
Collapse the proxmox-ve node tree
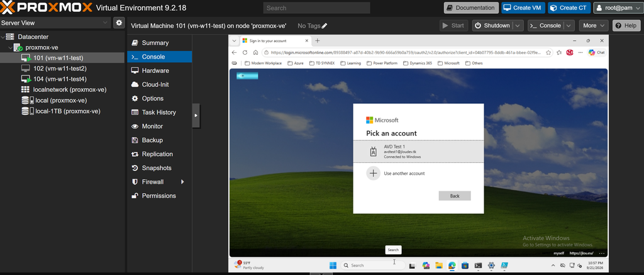click(10, 48)
